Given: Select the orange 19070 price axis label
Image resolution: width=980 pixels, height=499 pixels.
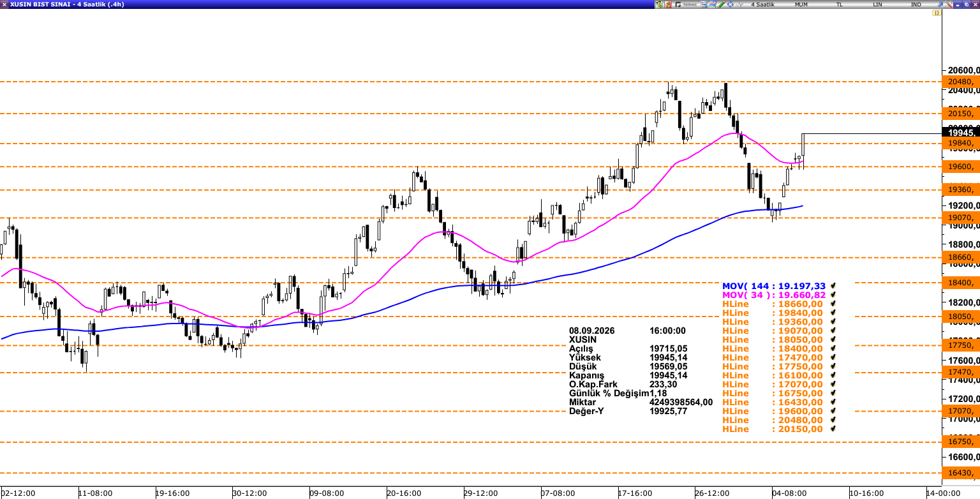Looking at the screenshot, I should click(x=961, y=218).
